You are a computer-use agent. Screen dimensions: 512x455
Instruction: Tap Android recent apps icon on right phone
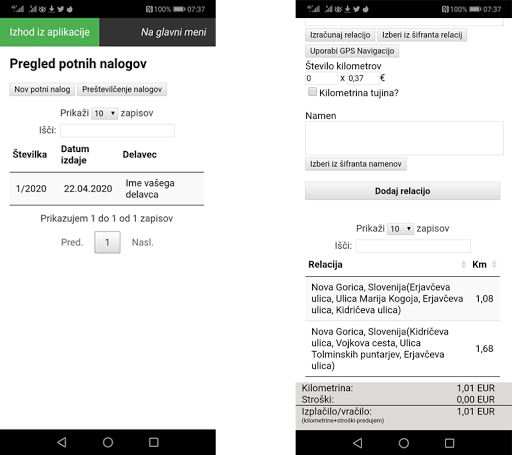(x=450, y=443)
